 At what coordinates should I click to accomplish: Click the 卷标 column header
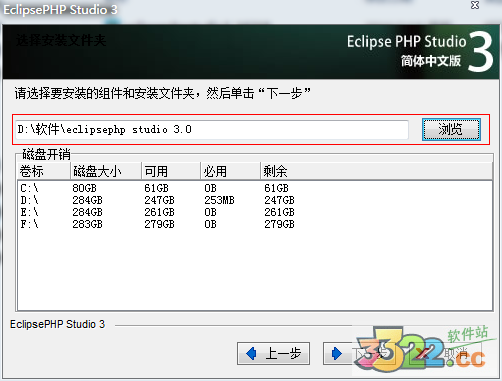tap(44, 171)
